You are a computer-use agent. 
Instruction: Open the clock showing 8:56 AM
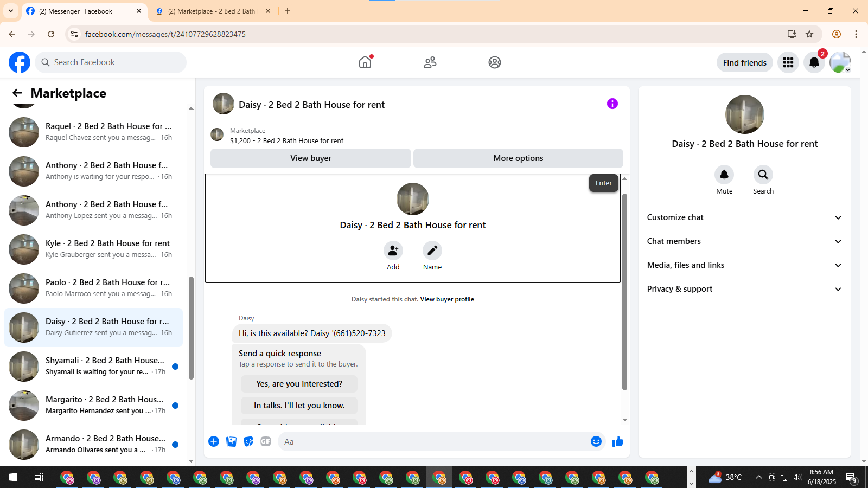click(822, 477)
